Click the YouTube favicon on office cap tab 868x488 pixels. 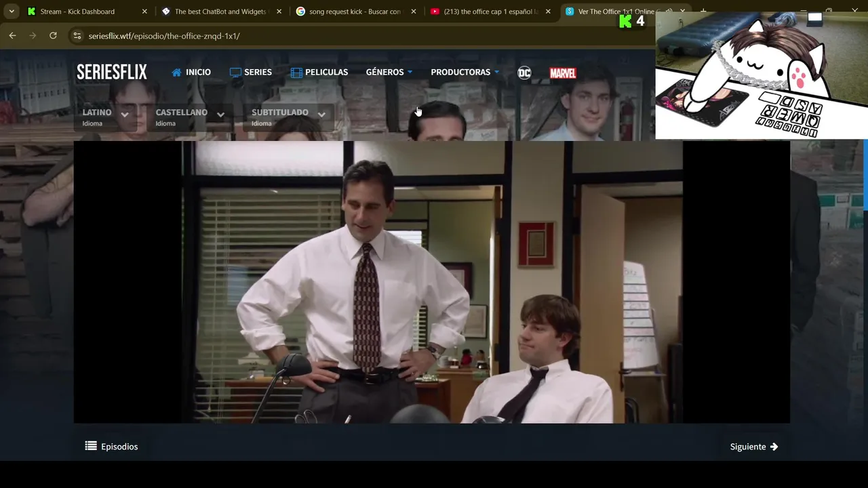point(435,12)
